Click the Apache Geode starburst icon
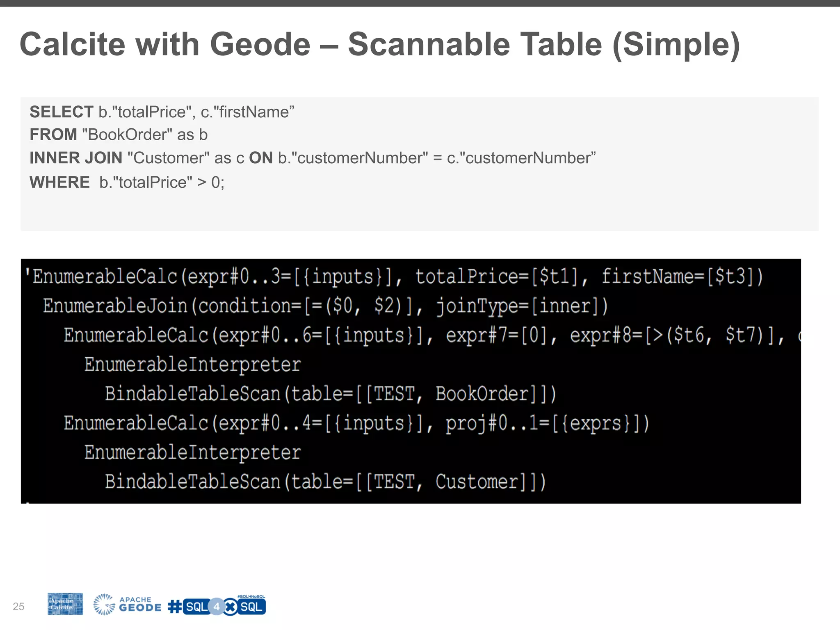Image resolution: width=840 pixels, height=630 pixels. pos(104,605)
